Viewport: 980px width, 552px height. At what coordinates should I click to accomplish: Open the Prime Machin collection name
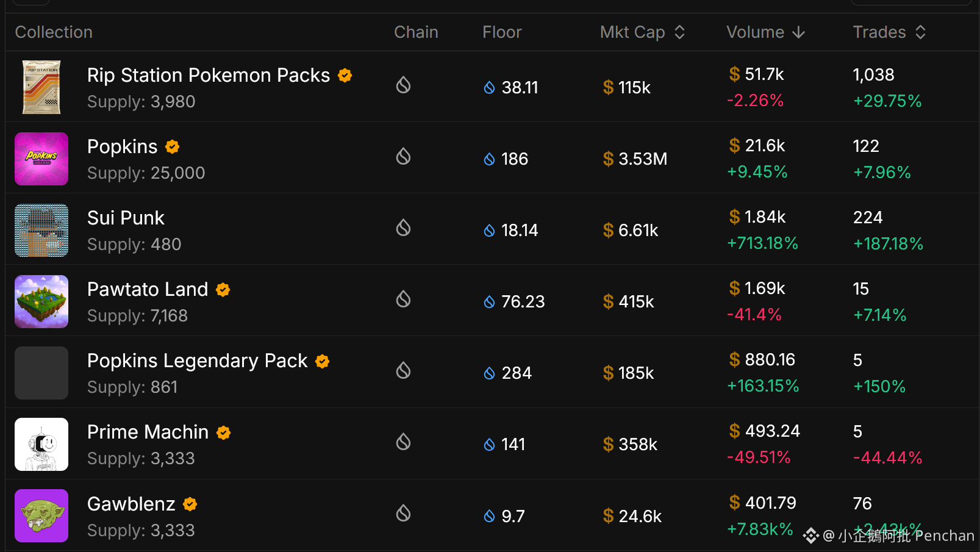tap(148, 432)
